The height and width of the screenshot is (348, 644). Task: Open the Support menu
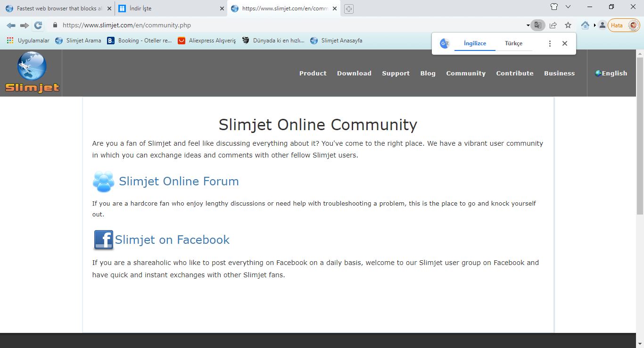click(396, 73)
